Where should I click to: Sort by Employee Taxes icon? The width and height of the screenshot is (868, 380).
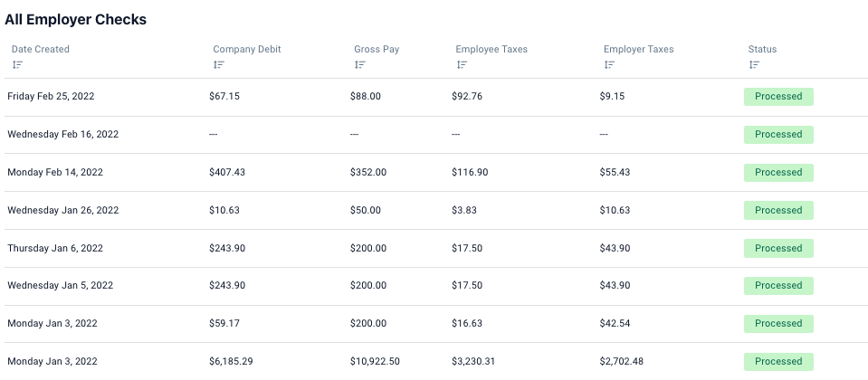coord(462,65)
